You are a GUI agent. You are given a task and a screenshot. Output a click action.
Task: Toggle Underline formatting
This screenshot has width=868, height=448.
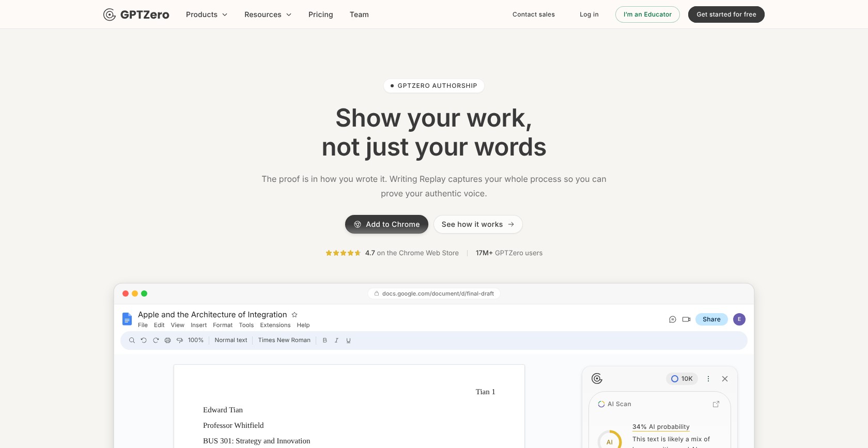(349, 341)
